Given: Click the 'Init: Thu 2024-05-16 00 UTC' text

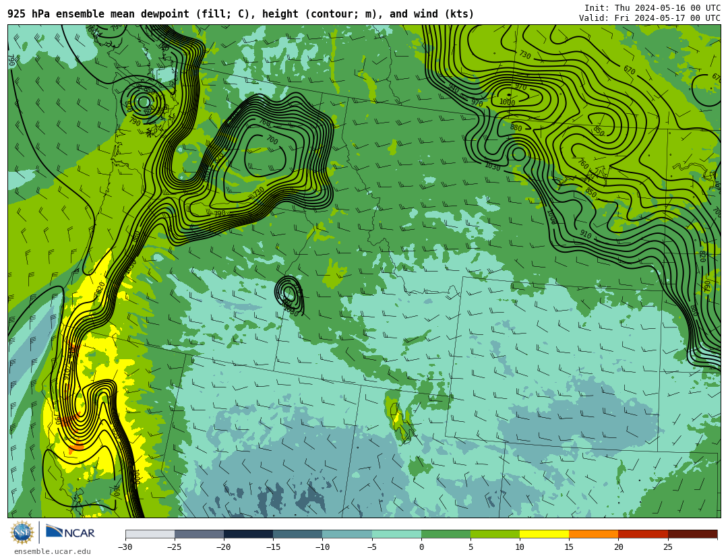Looking at the screenshot, I should [x=652, y=8].
